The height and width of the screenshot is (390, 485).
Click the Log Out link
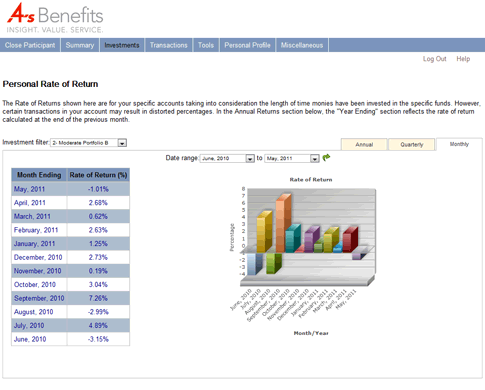click(x=434, y=59)
